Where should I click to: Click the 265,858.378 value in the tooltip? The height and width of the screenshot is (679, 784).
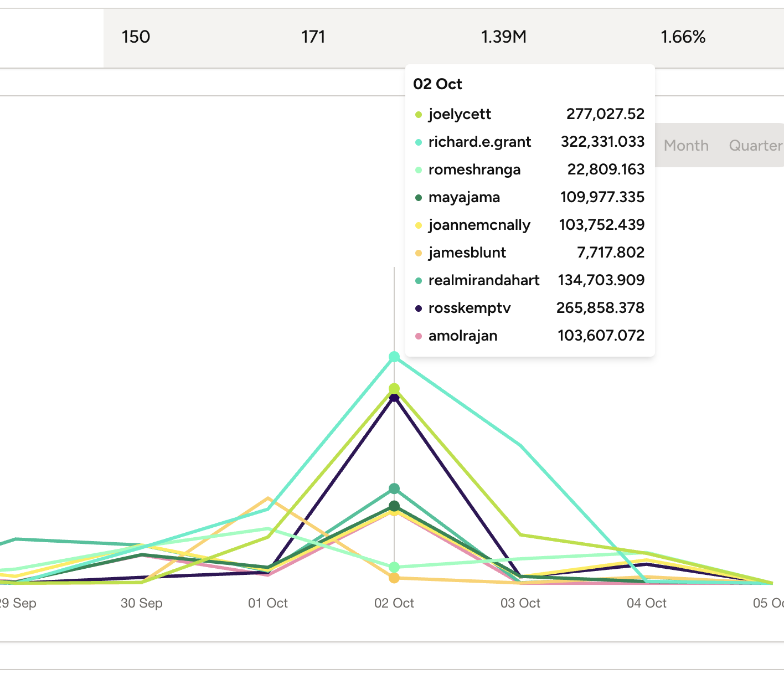[x=600, y=308]
